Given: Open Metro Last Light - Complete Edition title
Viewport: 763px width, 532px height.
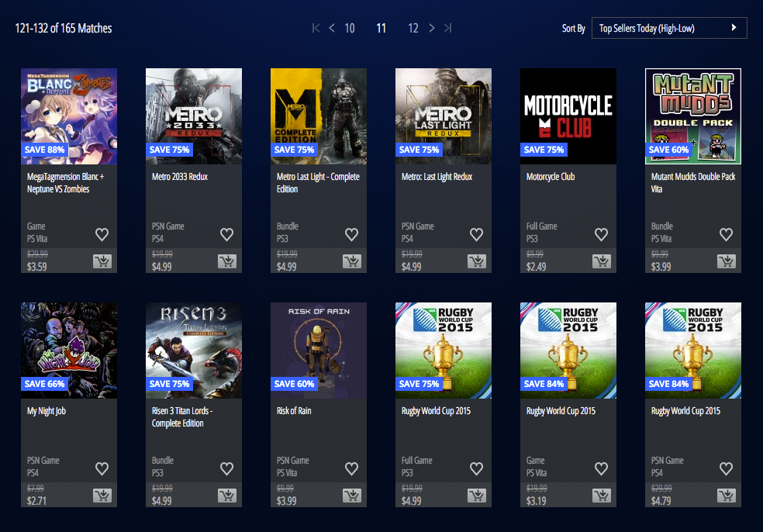Looking at the screenshot, I should pyautogui.click(x=318, y=182).
